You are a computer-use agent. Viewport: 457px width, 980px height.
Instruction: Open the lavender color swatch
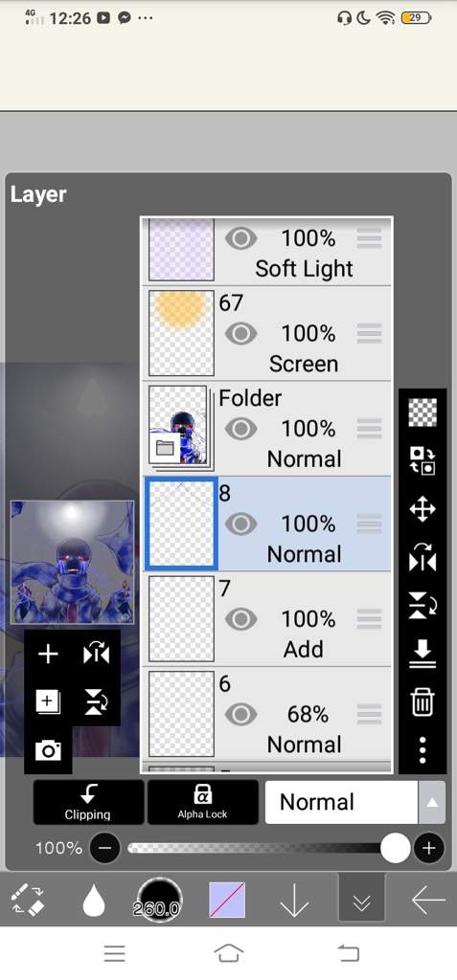(227, 900)
